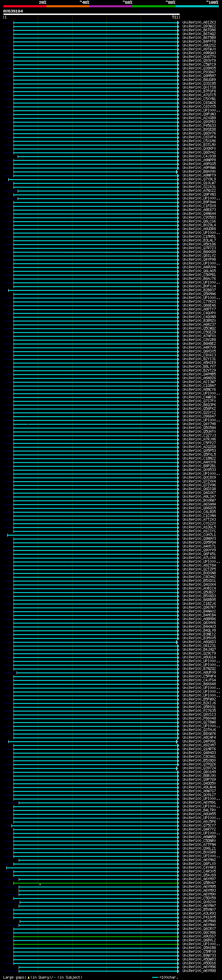Select hit UniRef100_Q39724

(x=199, y=768)
